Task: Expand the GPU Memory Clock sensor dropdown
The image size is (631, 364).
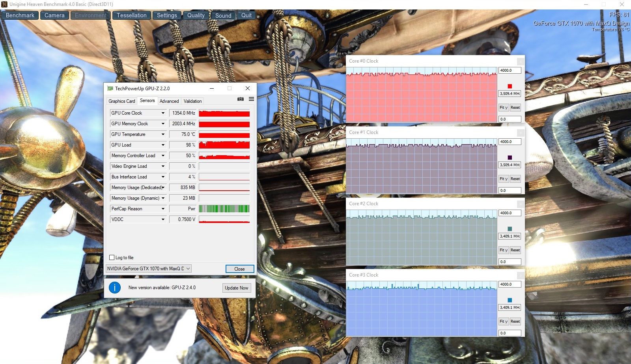Action: [x=163, y=124]
